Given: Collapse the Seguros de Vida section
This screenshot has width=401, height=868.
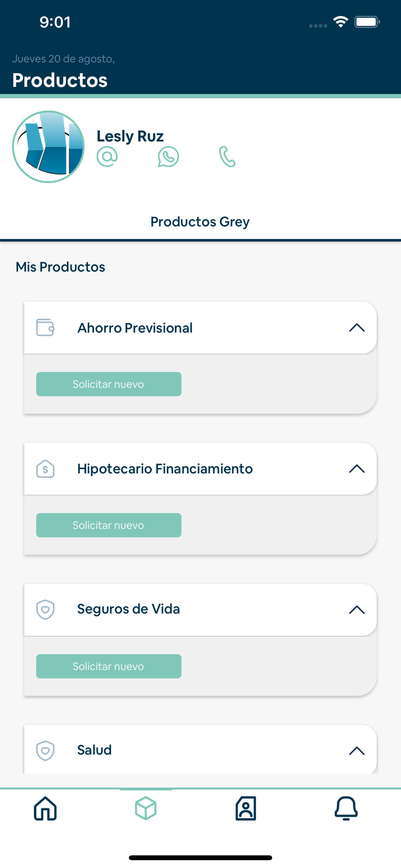Looking at the screenshot, I should [357, 610].
